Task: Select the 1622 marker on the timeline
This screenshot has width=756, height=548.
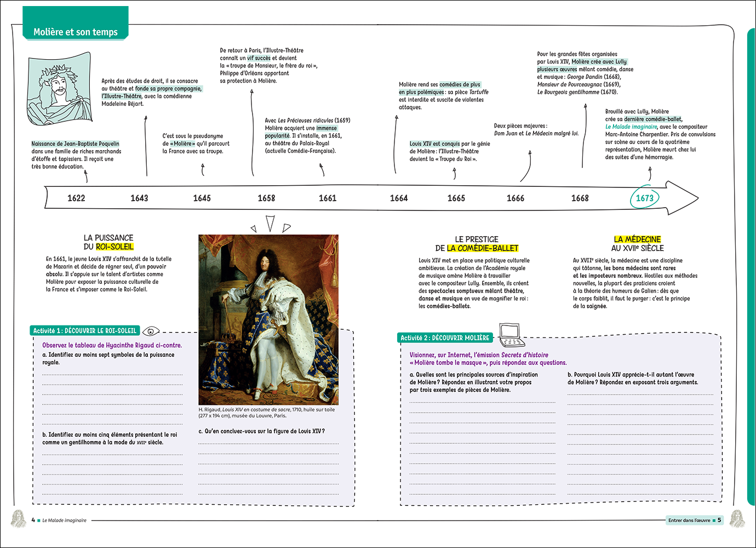Action: click(x=76, y=198)
